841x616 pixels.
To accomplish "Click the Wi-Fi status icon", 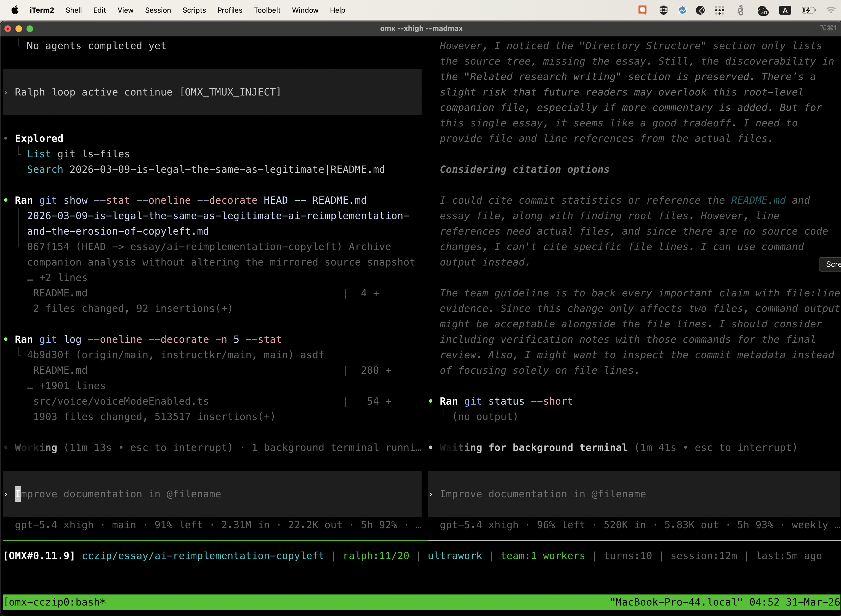I will tap(831, 10).
